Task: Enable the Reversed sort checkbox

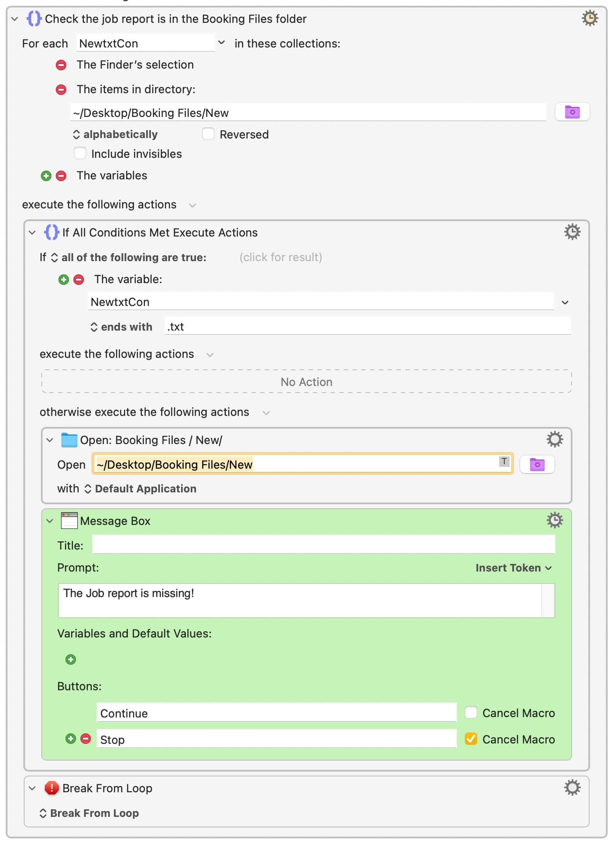Action: [208, 134]
